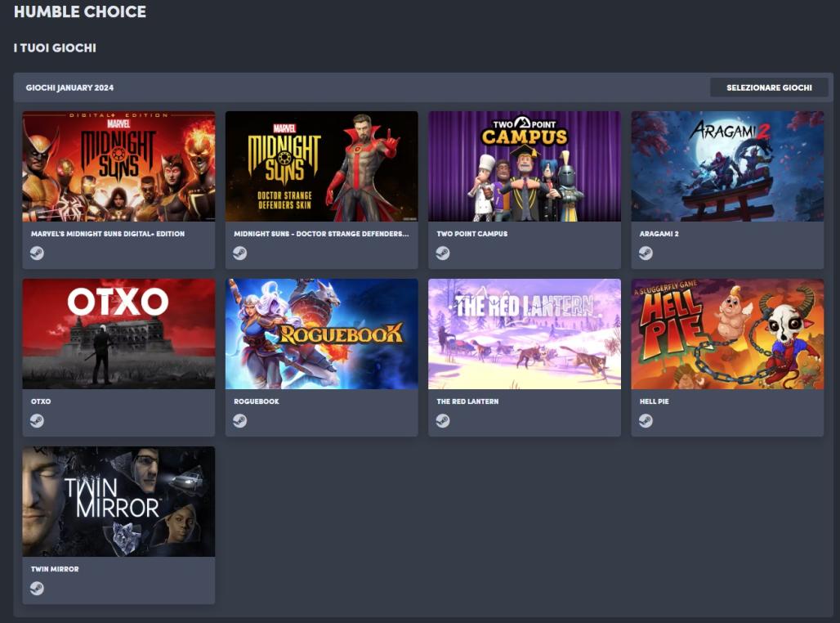Select the Two Point Campus cover image

point(524,166)
